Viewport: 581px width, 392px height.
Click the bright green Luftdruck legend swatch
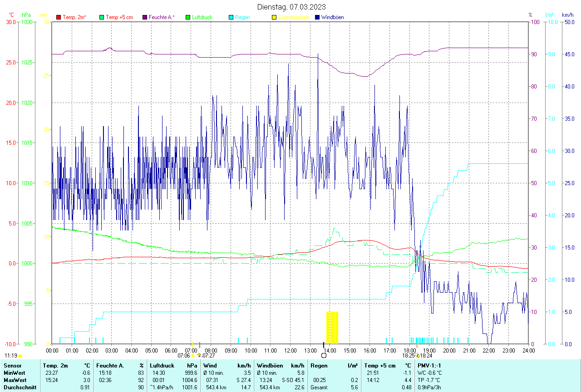click(187, 17)
